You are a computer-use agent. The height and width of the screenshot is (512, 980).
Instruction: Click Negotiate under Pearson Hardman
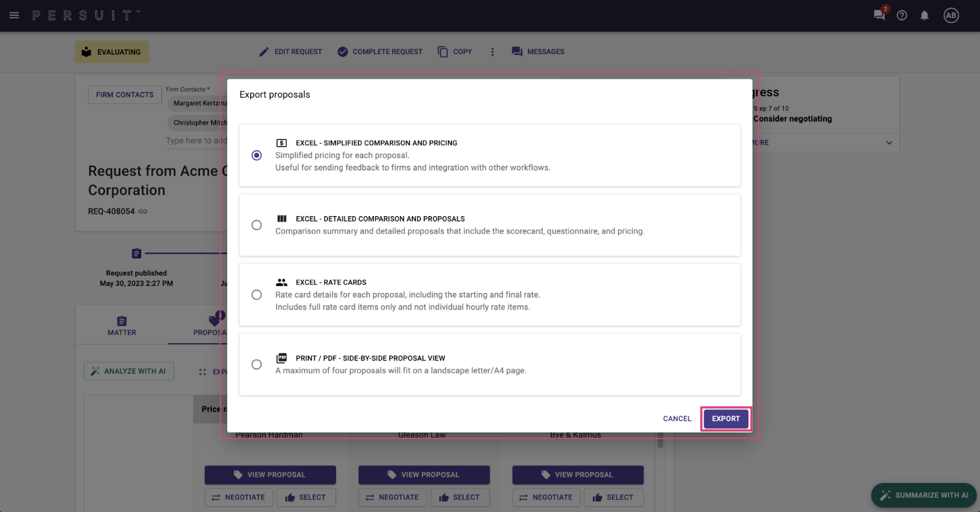(239, 497)
